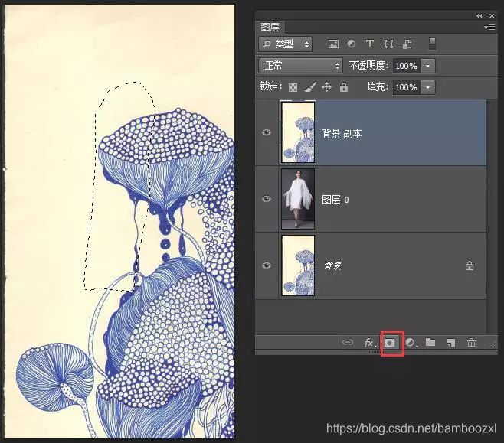
Task: Filter for shape layers icon
Action: (388, 44)
